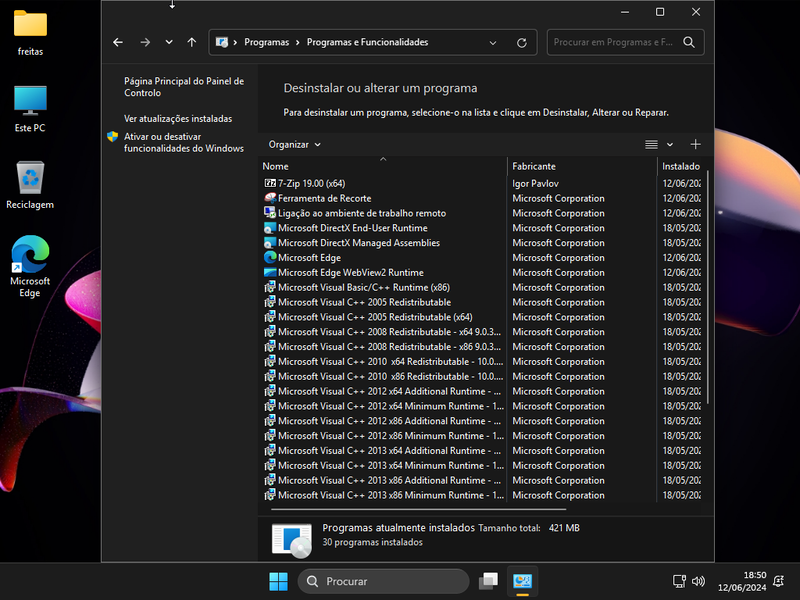Select Visual C++ 2012 x86 Additional Runtime row
Viewport: 800px width, 600px height.
click(x=482, y=421)
